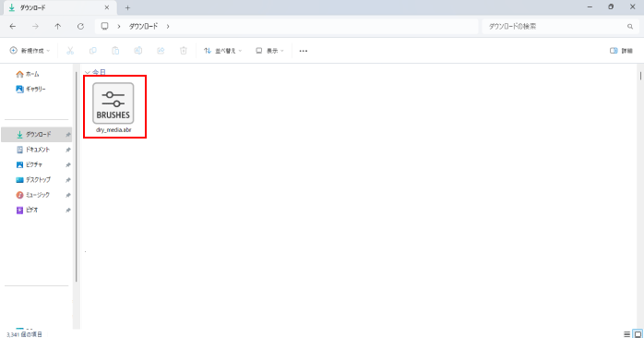The image size is (644, 338).
Task: Open ミュージック in the sidebar
Action: (x=33, y=195)
